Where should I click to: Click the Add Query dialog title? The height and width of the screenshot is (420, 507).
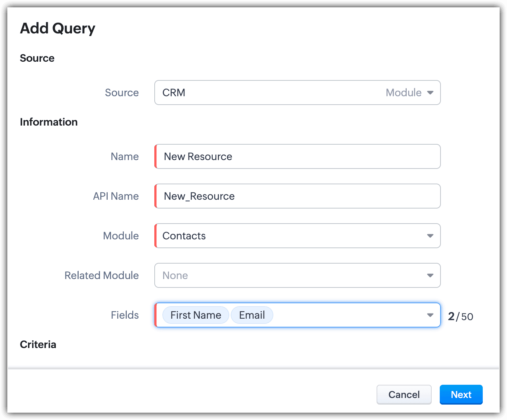click(58, 28)
